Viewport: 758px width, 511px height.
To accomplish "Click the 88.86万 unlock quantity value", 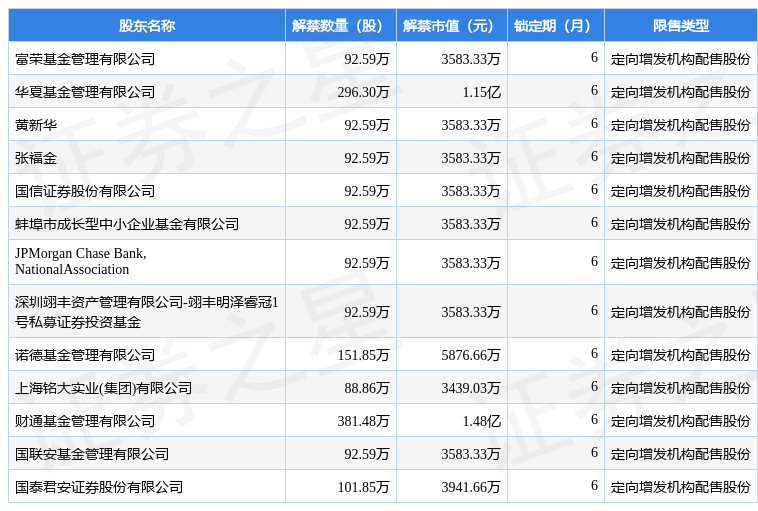I will click(x=367, y=388).
